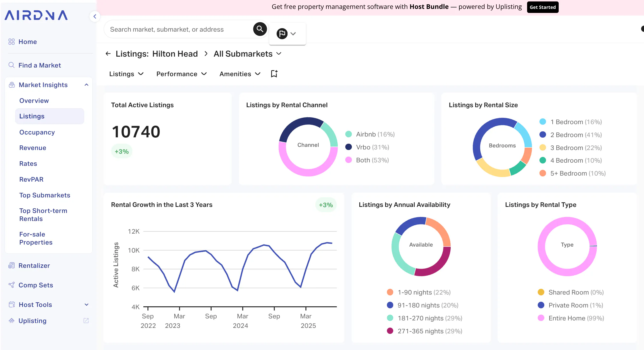Image resolution: width=644 pixels, height=350 pixels.
Task: Open Top Short-term Rentals
Action: (x=43, y=215)
